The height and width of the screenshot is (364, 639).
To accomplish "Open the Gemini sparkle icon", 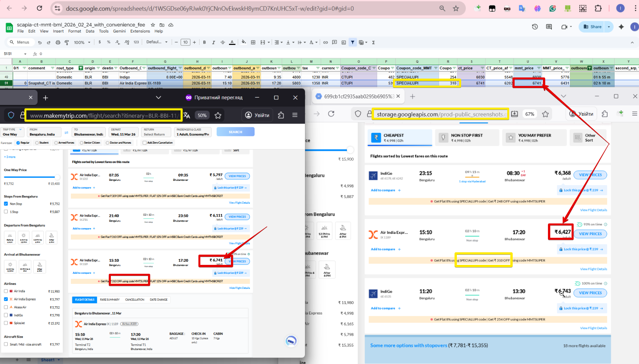I will [x=621, y=27].
